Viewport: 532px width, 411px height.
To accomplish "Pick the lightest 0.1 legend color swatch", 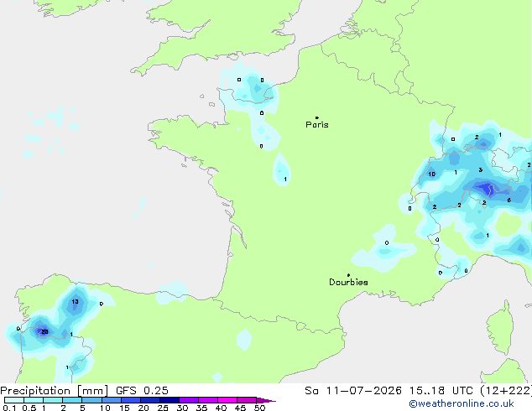I will click(14, 400).
